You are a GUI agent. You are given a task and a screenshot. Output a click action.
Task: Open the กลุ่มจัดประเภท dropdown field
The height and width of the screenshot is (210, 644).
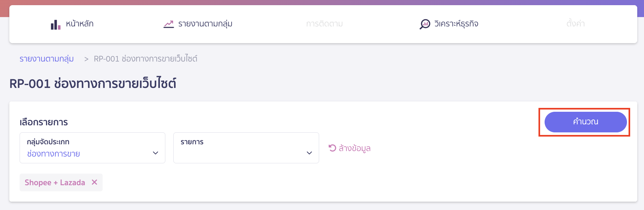click(87, 148)
